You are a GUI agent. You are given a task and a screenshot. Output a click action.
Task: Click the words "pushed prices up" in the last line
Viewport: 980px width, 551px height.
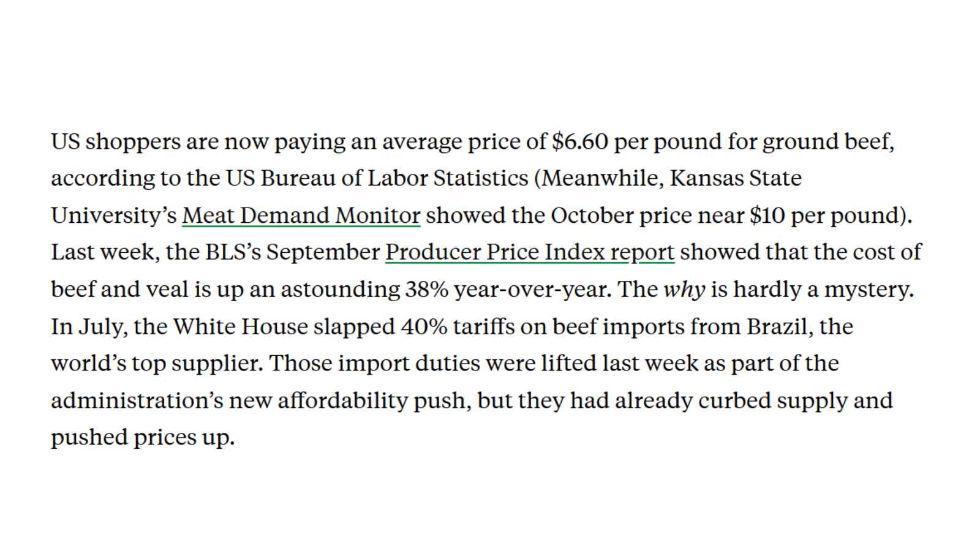coord(142,438)
